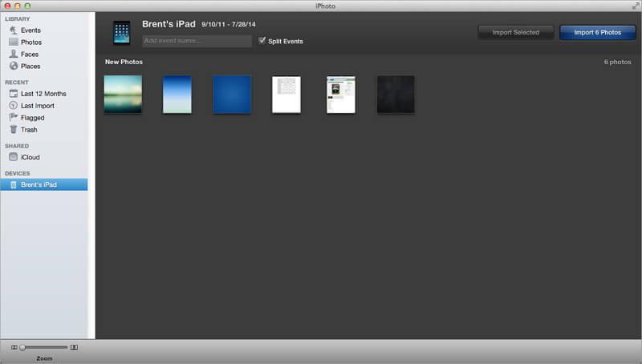642x364 pixels.
Task: Select the solid blue photo thumbnail
Action: point(232,95)
